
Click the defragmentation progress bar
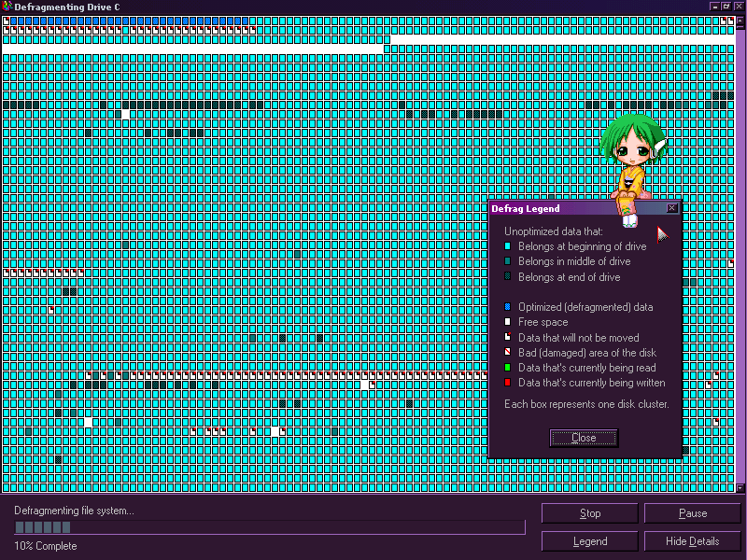point(269,527)
